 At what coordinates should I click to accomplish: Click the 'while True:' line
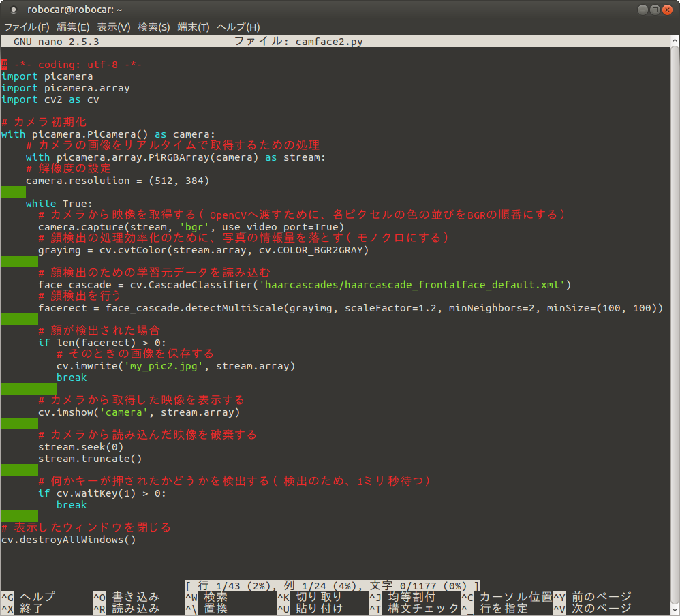[x=59, y=204]
